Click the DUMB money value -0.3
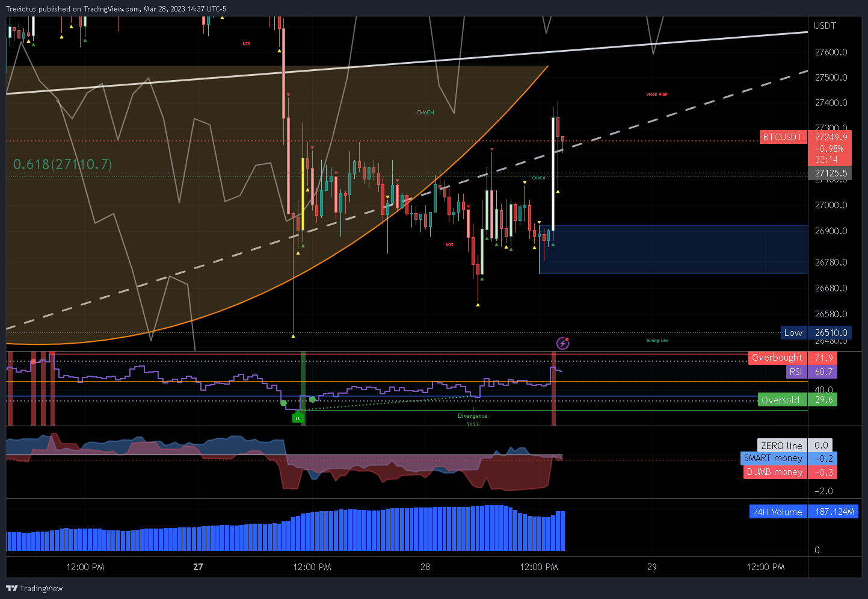868x599 pixels. pyautogui.click(x=823, y=473)
